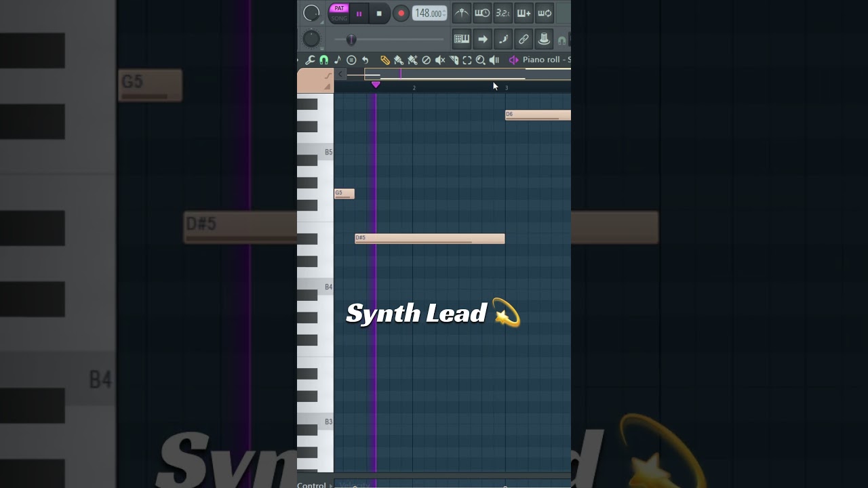Open the piano roll tools wrench menu
Viewport: 868px width, 488px height.
(x=310, y=60)
